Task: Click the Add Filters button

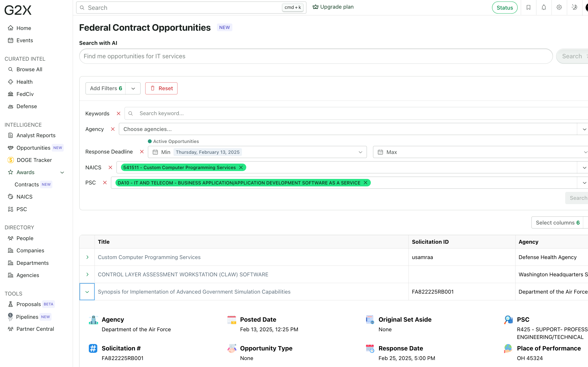Action: [106, 88]
